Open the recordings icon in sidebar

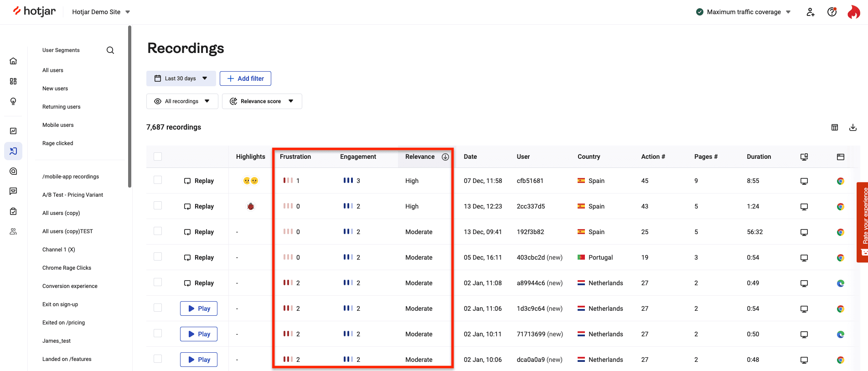[x=13, y=151]
